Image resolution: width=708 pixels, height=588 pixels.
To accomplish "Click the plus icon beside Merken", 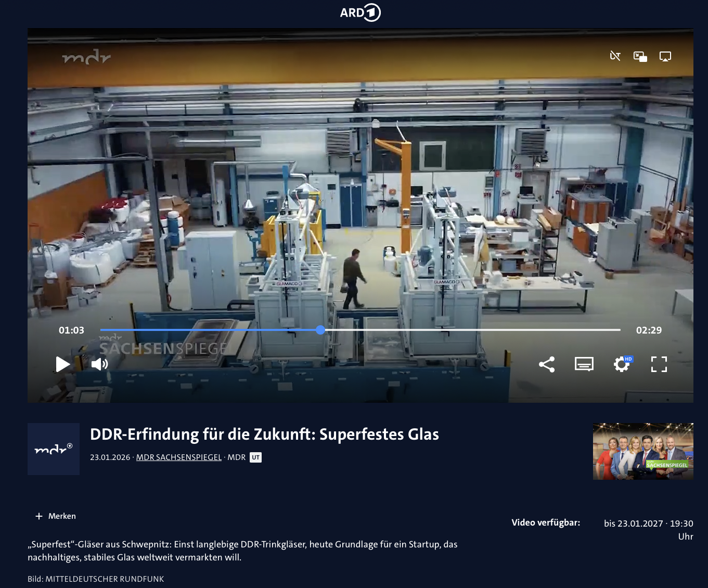I will pos(39,516).
